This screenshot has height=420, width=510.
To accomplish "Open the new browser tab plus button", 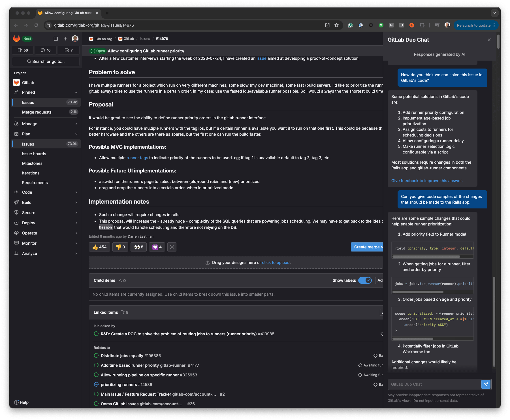I will (x=107, y=13).
